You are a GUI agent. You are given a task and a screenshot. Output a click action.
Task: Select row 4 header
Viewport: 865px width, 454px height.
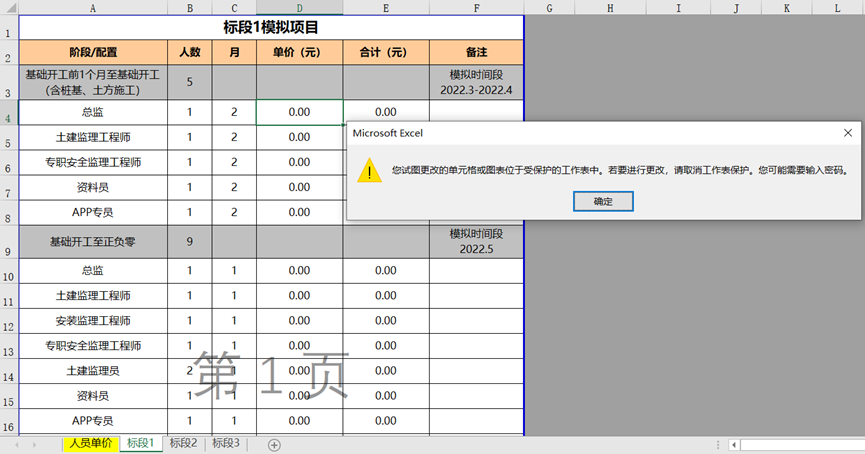[9, 113]
